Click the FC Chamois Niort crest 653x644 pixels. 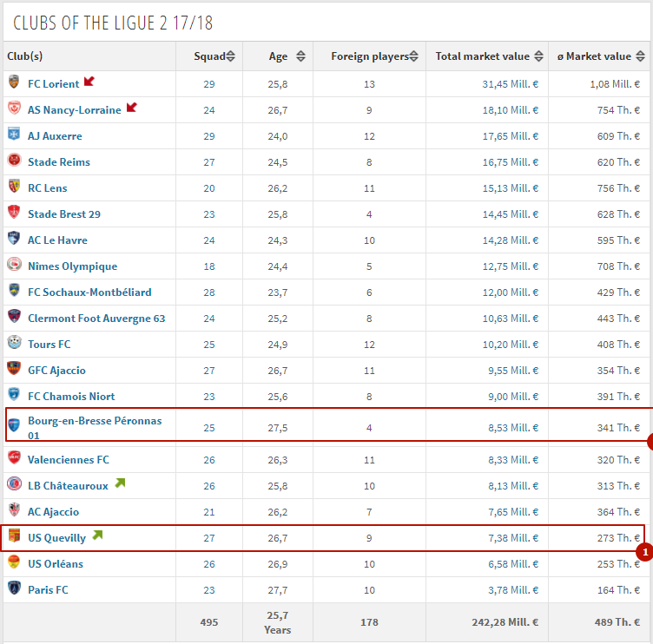(14, 394)
